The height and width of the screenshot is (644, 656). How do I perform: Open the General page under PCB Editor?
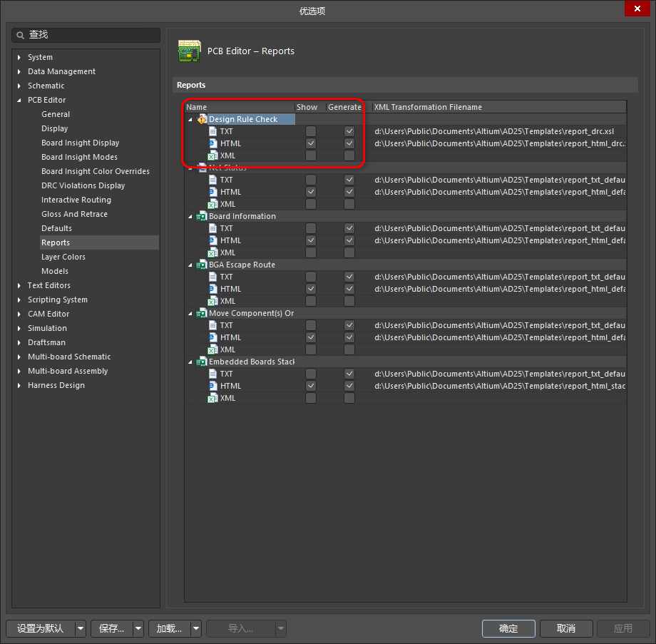pyautogui.click(x=56, y=114)
